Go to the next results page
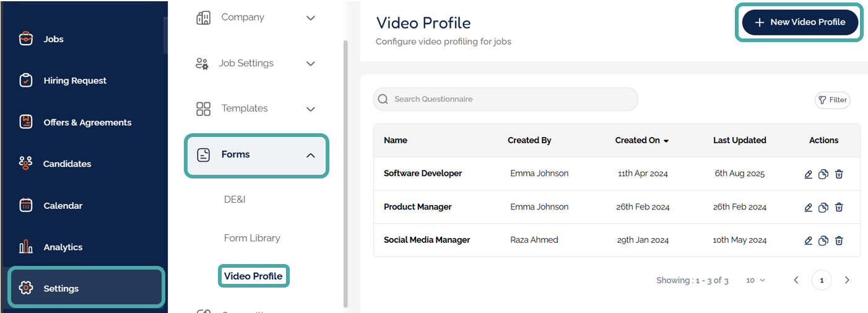 [x=847, y=280]
